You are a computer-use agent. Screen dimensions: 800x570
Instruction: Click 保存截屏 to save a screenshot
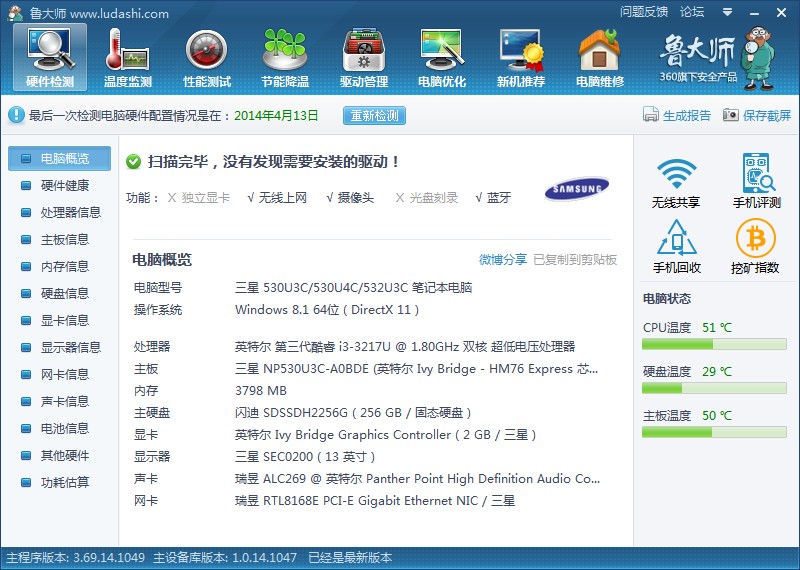point(757,115)
